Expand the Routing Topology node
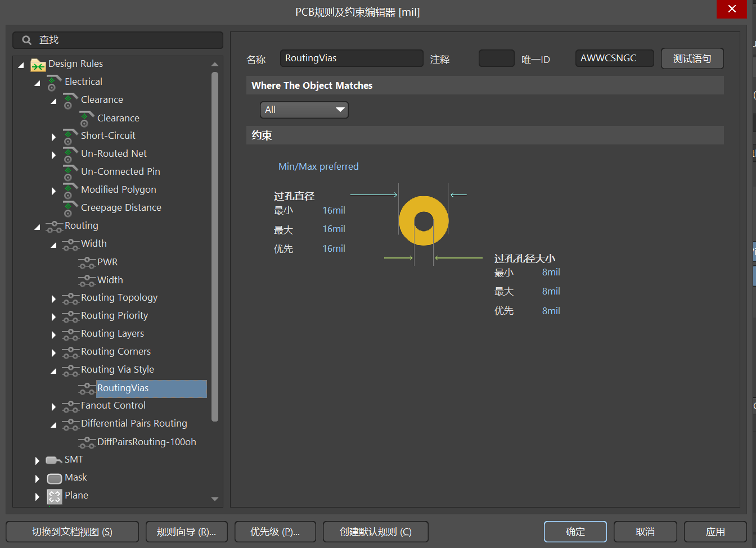Image resolution: width=756 pixels, height=548 pixels. (x=53, y=298)
